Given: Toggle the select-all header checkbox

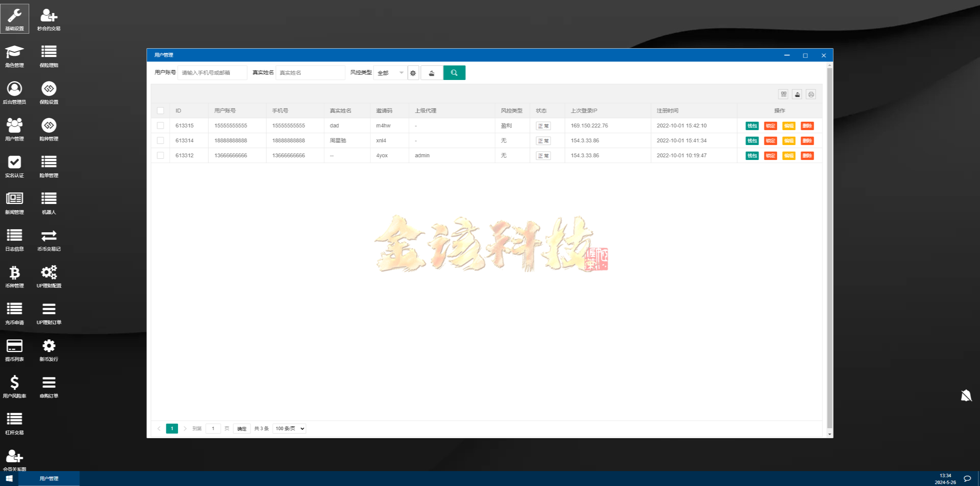Looking at the screenshot, I should [160, 111].
